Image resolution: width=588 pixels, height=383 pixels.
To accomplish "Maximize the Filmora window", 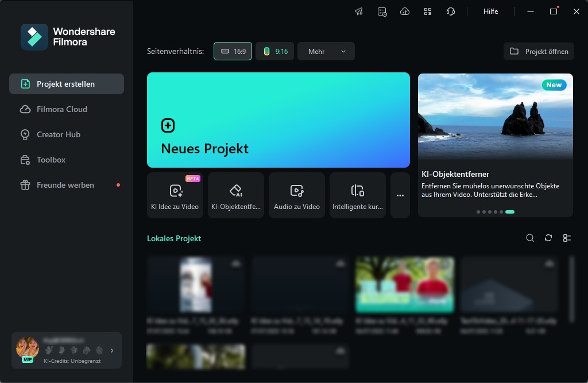I will point(554,11).
